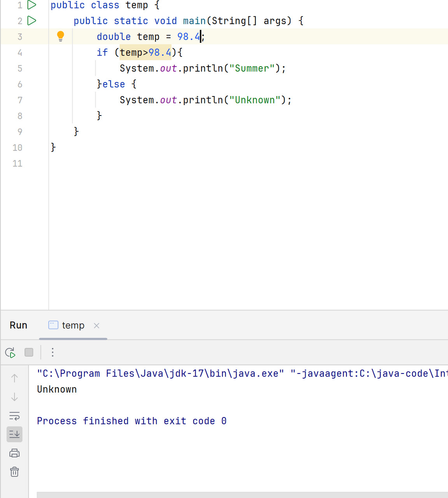Select the Run tool window label
The image size is (448, 498).
(18, 325)
